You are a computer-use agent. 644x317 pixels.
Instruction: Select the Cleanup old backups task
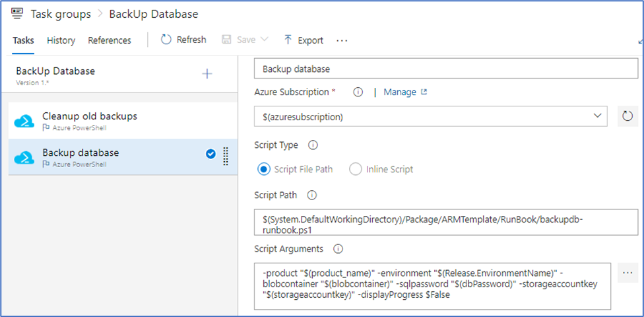[x=90, y=120]
